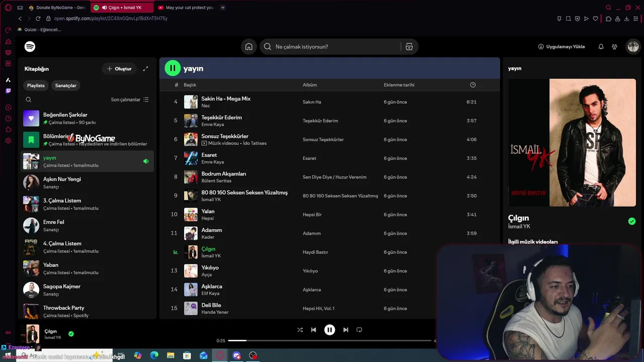Expand library panel with arrows icon

coord(145,69)
